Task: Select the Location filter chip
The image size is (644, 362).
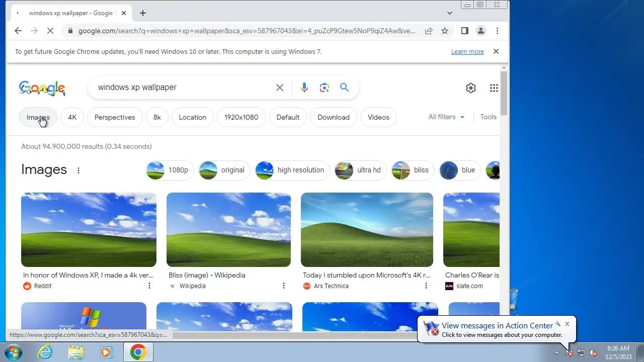Action: coord(193,117)
